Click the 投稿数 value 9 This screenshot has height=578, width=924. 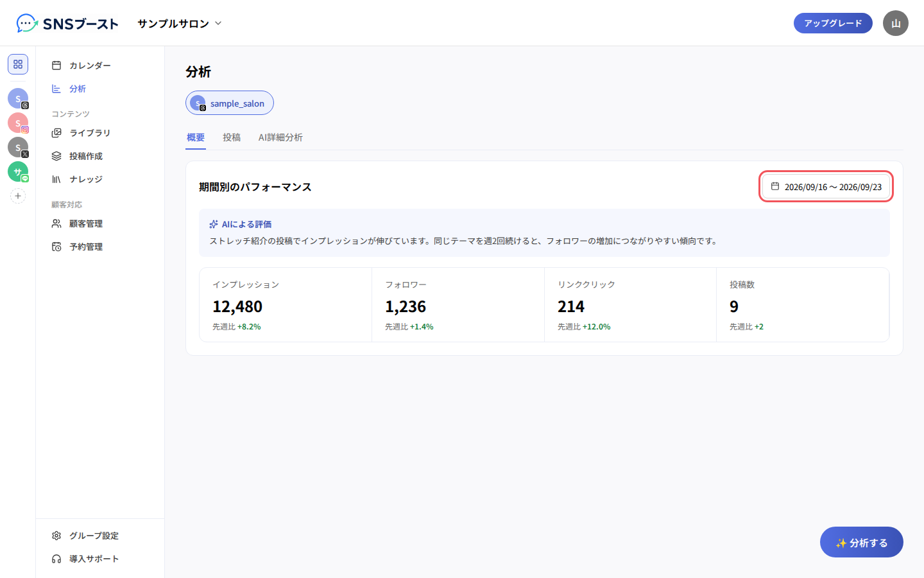[734, 307]
